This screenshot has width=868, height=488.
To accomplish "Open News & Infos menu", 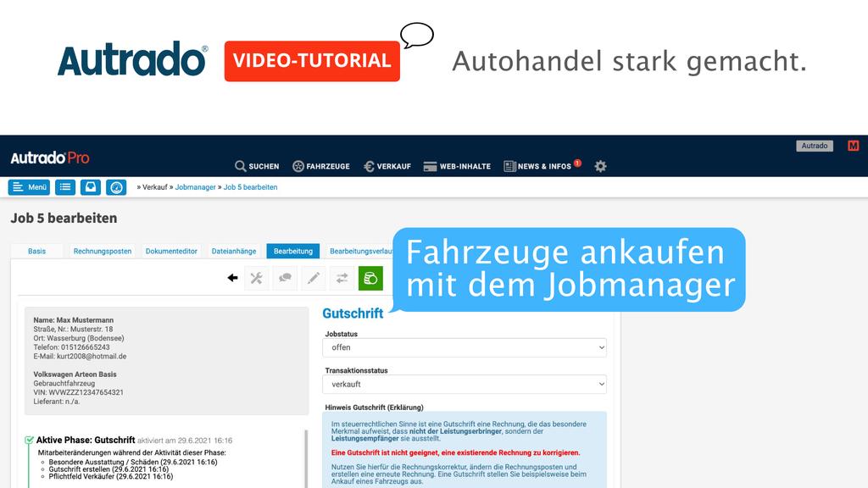I will (x=538, y=166).
